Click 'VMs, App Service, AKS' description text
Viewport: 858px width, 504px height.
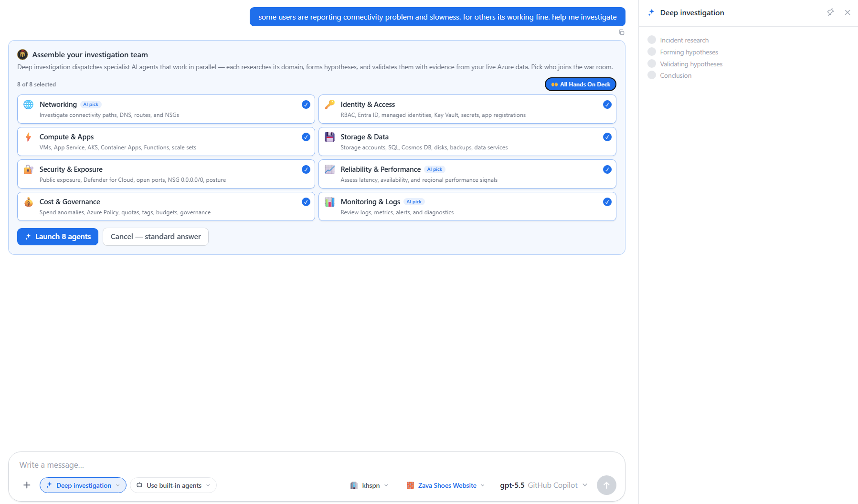[118, 147]
